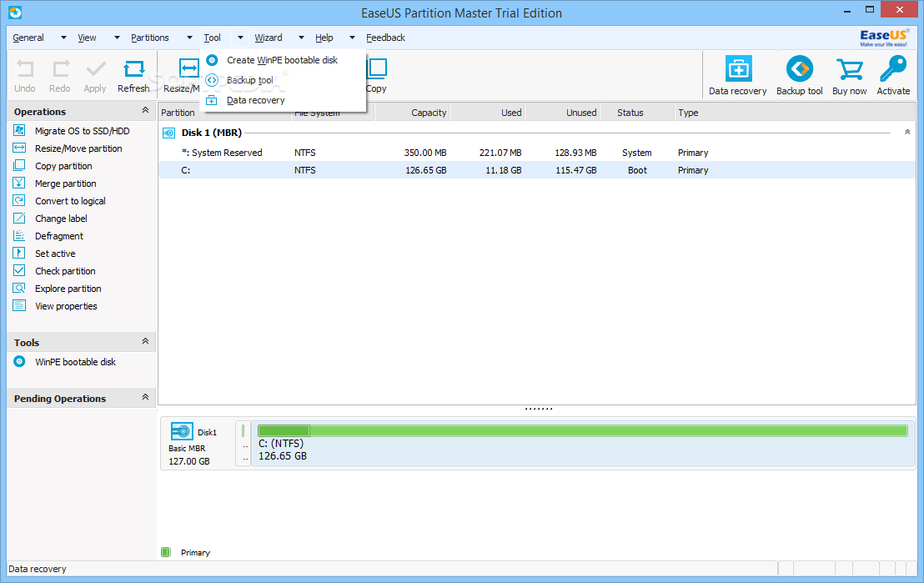Click the Disk 1 (MBR) disk icon
This screenshot has height=583, width=924.
pos(168,133)
